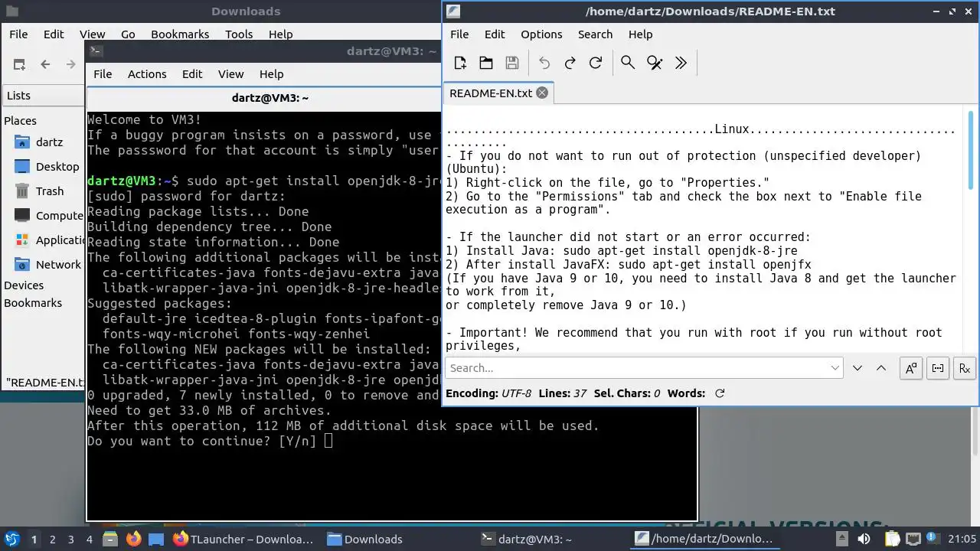The height and width of the screenshot is (551, 980).
Task: Open the Bookmarks menu in the file manager
Action: click(x=180, y=34)
